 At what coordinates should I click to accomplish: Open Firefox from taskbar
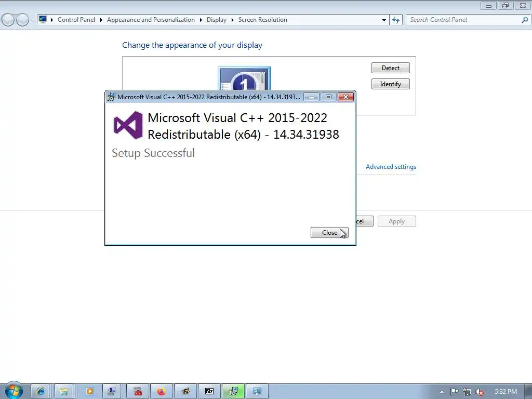162,392
